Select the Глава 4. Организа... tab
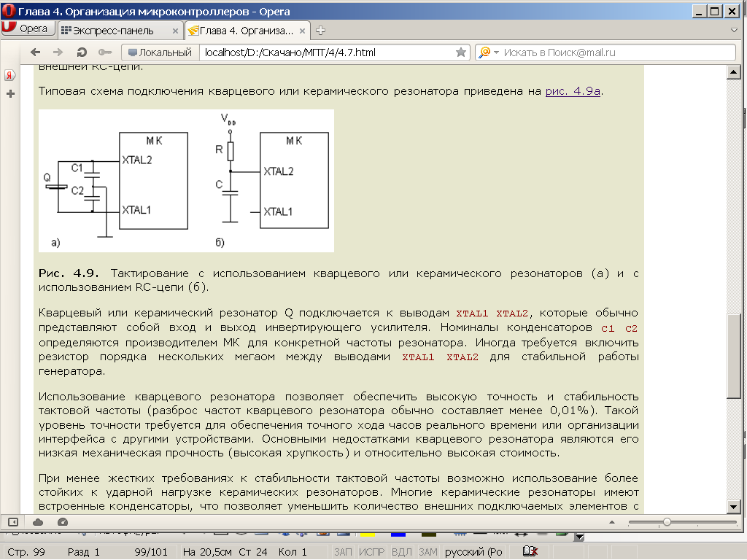Image resolution: width=747 pixels, height=560 pixels. (x=247, y=31)
